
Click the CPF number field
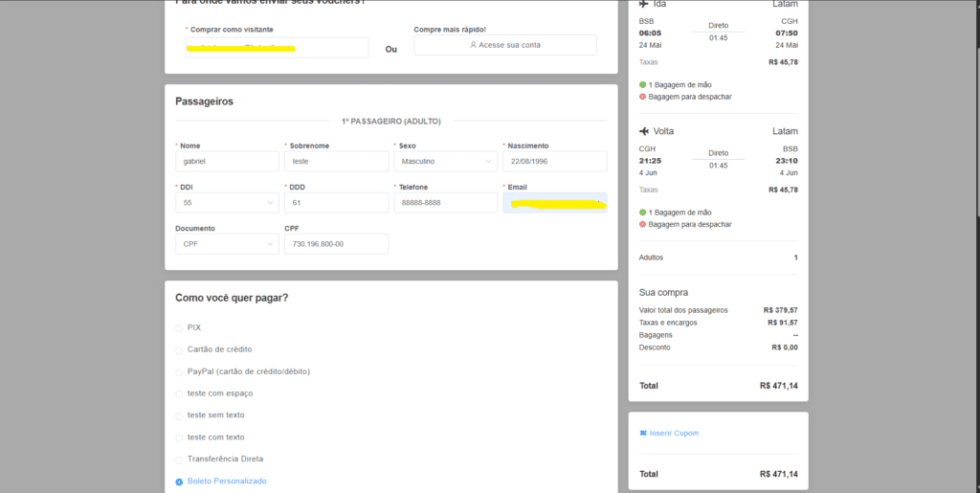pos(336,244)
